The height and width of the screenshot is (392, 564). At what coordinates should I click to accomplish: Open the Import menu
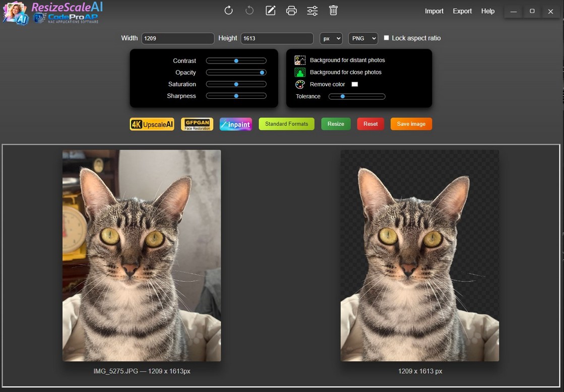coord(434,11)
